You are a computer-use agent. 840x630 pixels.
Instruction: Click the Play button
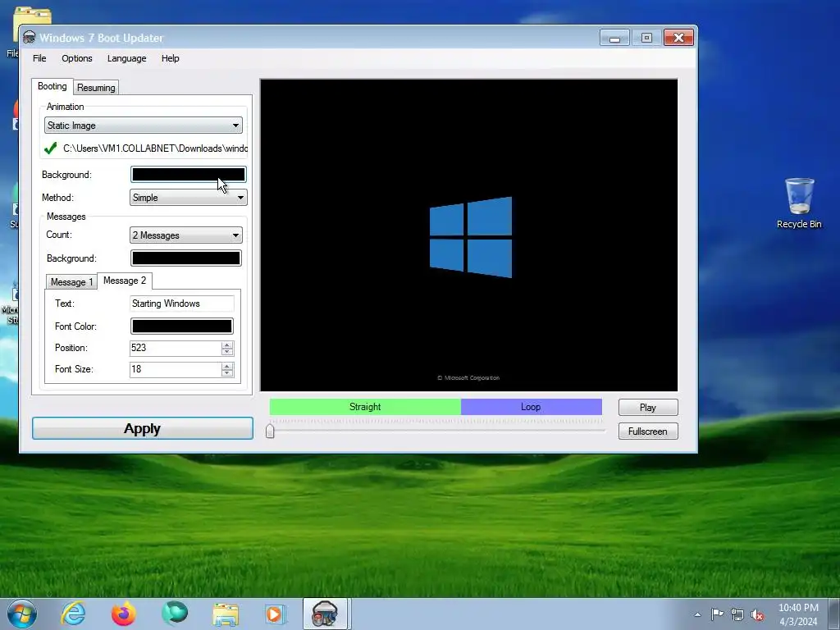pos(648,407)
